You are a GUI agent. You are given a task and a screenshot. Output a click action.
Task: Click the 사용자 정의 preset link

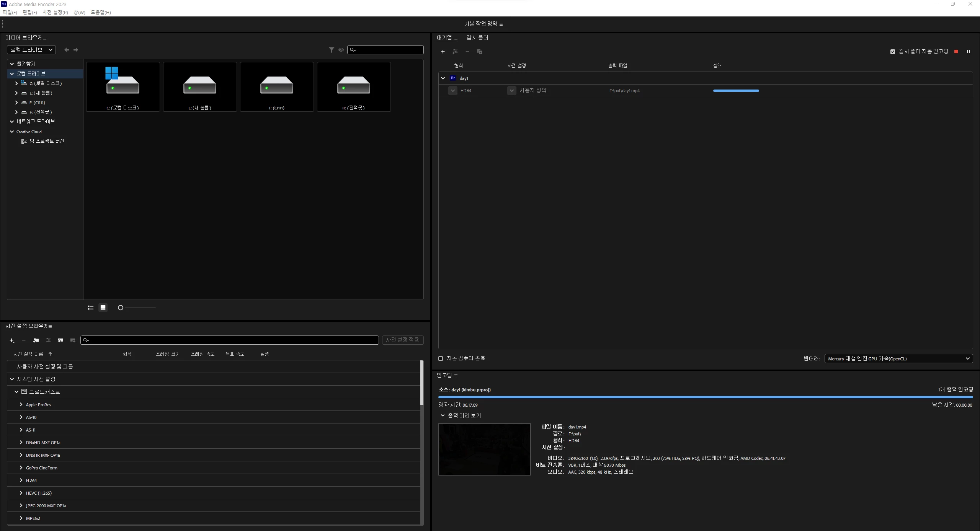tap(533, 91)
